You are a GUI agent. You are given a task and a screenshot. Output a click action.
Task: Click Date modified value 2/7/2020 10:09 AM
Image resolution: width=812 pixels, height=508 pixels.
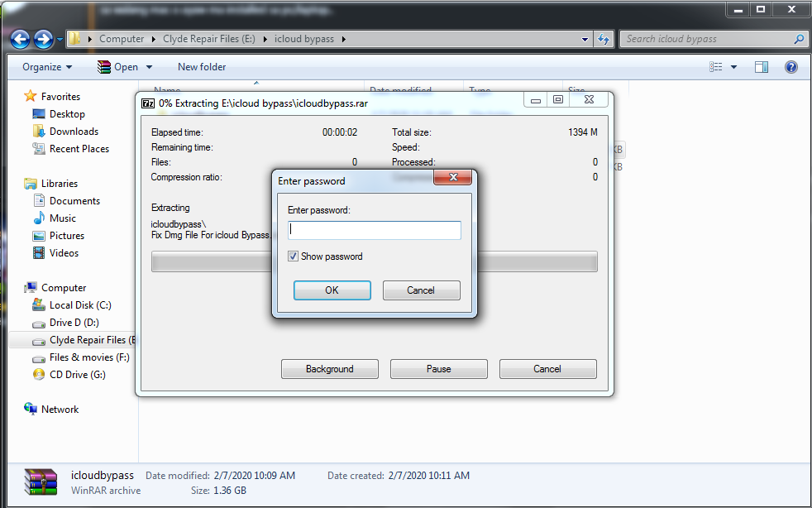255,476
